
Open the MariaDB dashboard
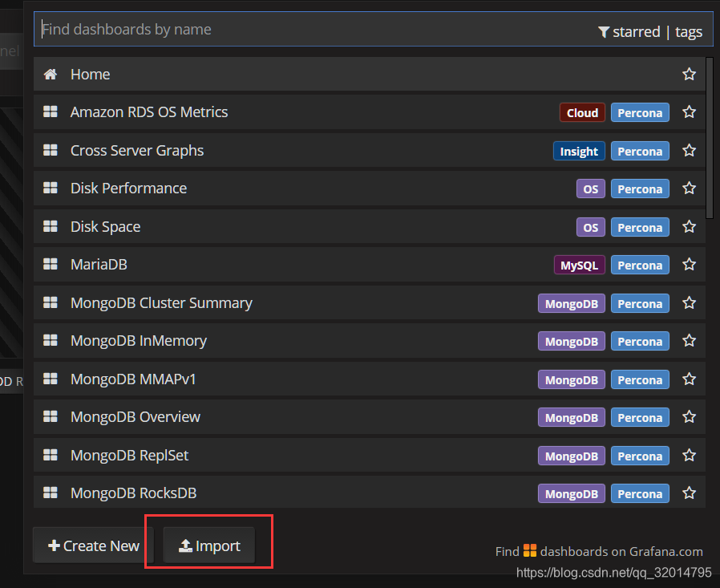coord(369,265)
